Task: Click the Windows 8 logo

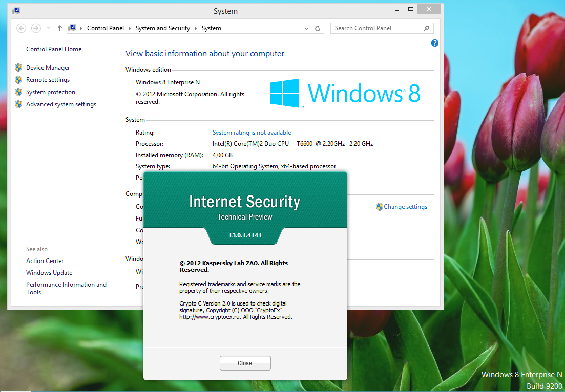Action: [x=345, y=93]
